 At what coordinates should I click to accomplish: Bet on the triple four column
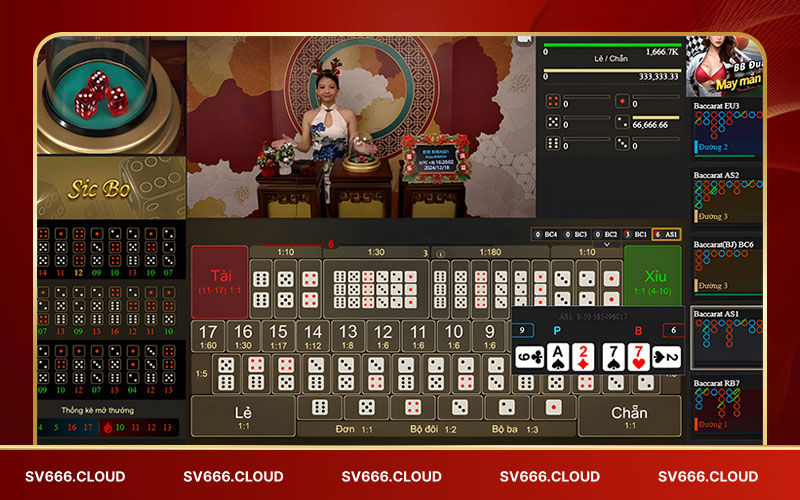[481, 289]
